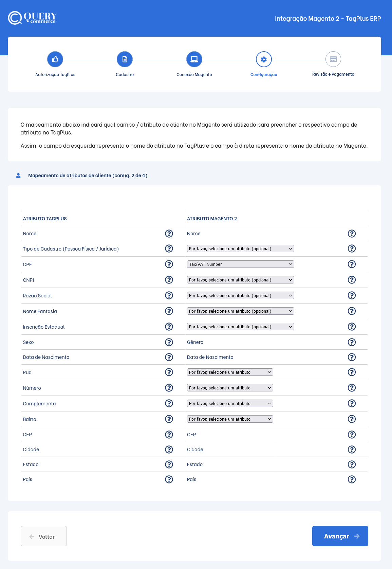Go to the Cadastro document step icon
The image size is (392, 569).
[x=125, y=59]
